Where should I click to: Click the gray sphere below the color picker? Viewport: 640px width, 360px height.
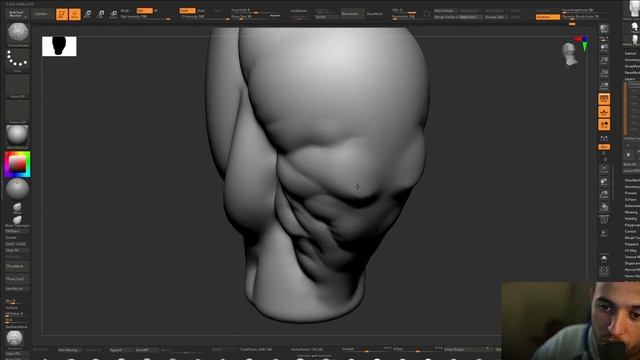tap(17, 189)
